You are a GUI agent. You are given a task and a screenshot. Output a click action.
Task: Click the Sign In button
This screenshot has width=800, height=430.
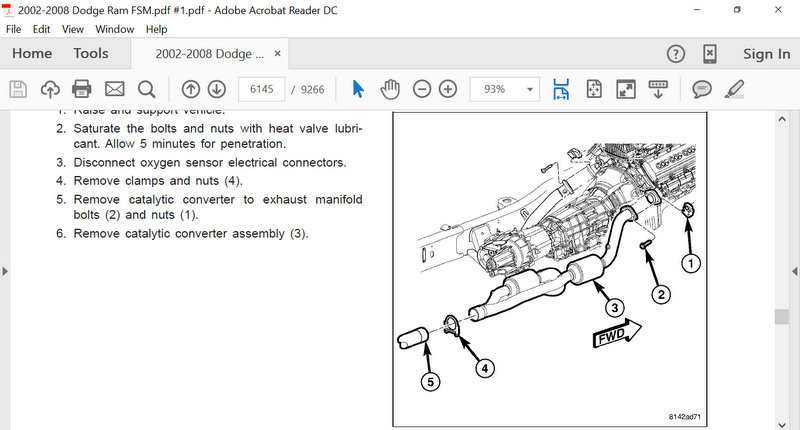766,54
